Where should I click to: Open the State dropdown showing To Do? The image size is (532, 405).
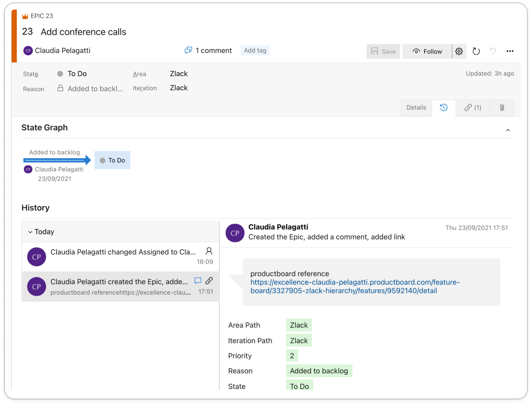point(77,74)
